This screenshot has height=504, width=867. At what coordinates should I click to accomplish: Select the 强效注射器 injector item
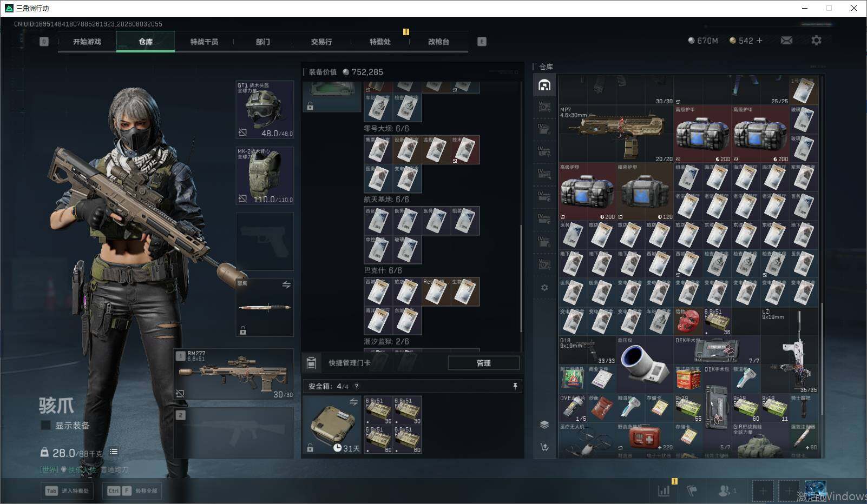click(804, 437)
